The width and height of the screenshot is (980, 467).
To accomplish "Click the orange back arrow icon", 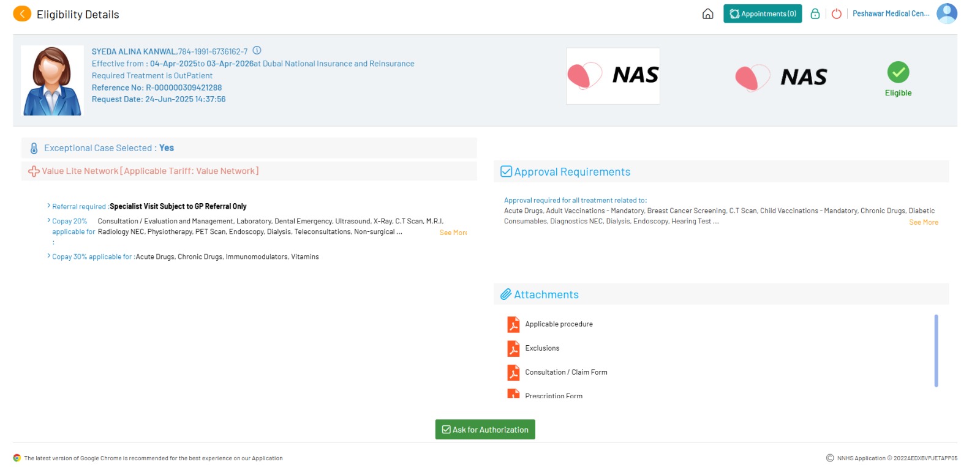I will 22,14.
